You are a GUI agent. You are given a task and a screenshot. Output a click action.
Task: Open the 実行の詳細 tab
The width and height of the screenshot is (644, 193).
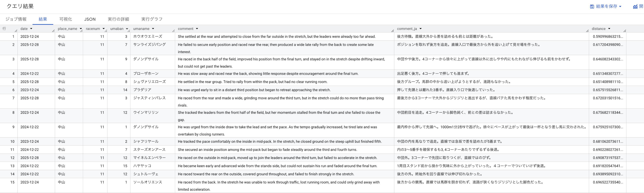[x=118, y=19]
